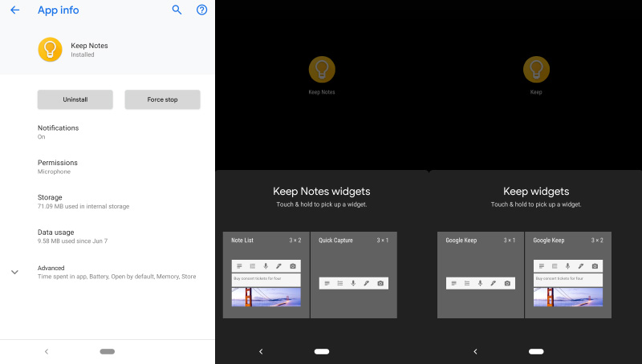Tap new list icon in Note List widget
Viewport: 642px width, 364px height.
[253, 266]
